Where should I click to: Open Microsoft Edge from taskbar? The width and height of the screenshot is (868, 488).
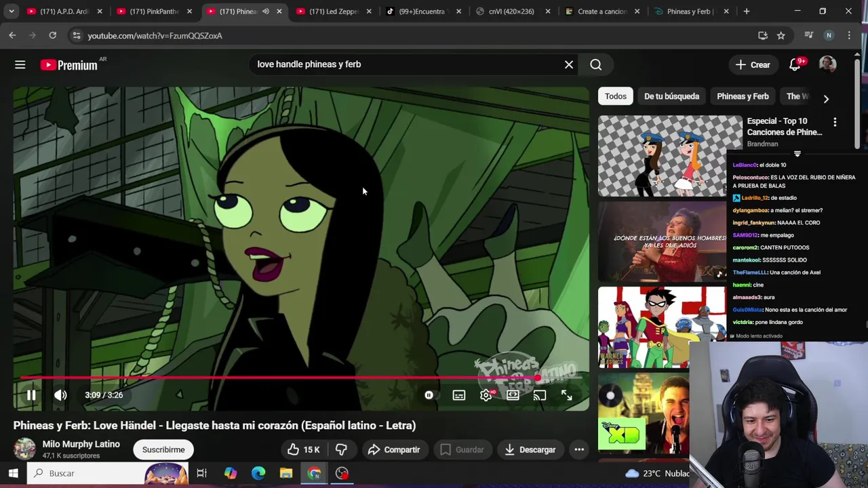(258, 473)
